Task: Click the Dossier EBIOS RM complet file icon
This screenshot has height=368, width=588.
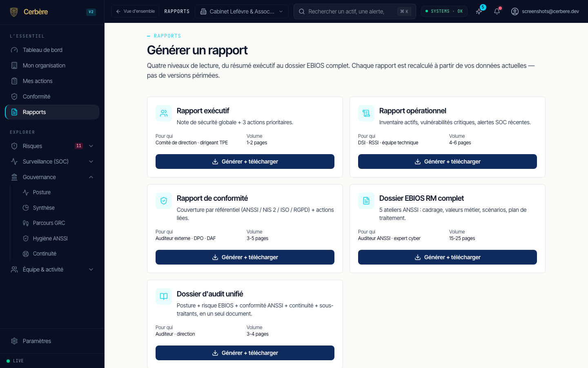Action: click(366, 201)
